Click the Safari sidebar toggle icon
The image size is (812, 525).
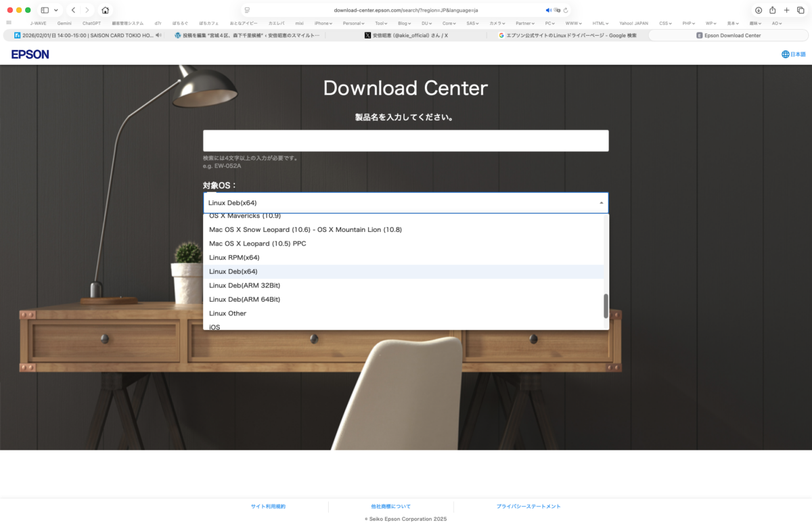click(x=45, y=10)
